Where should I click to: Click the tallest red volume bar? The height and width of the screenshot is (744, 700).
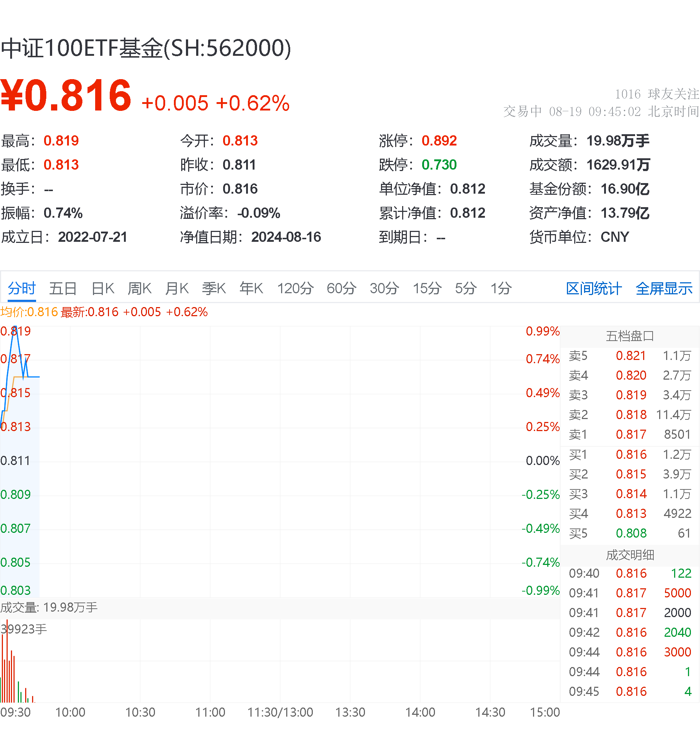(x=7, y=661)
